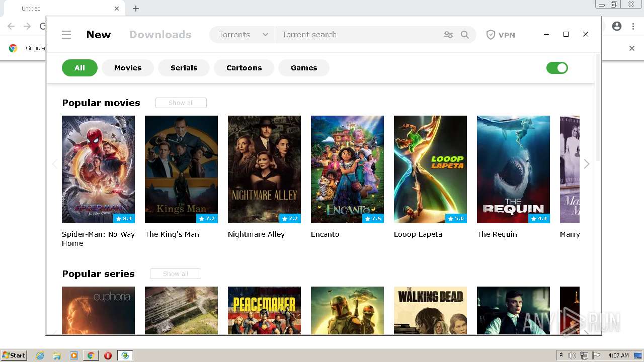Click the taskbar clock showing 4:07 AM
Screen dimensions: 644x362
[x=618, y=355]
